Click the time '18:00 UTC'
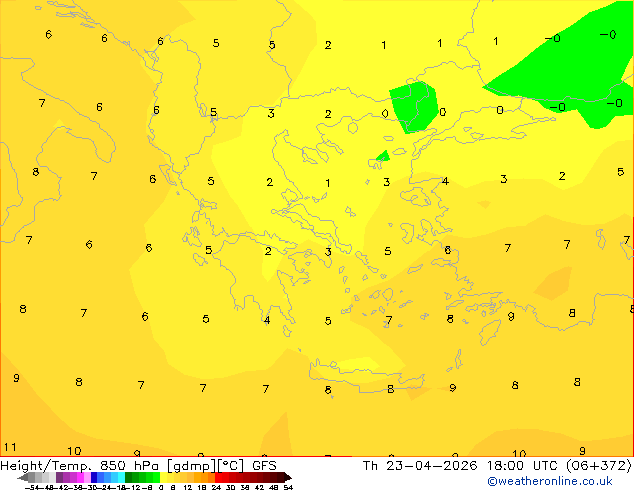The width and height of the screenshot is (634, 490). pyautogui.click(x=524, y=466)
